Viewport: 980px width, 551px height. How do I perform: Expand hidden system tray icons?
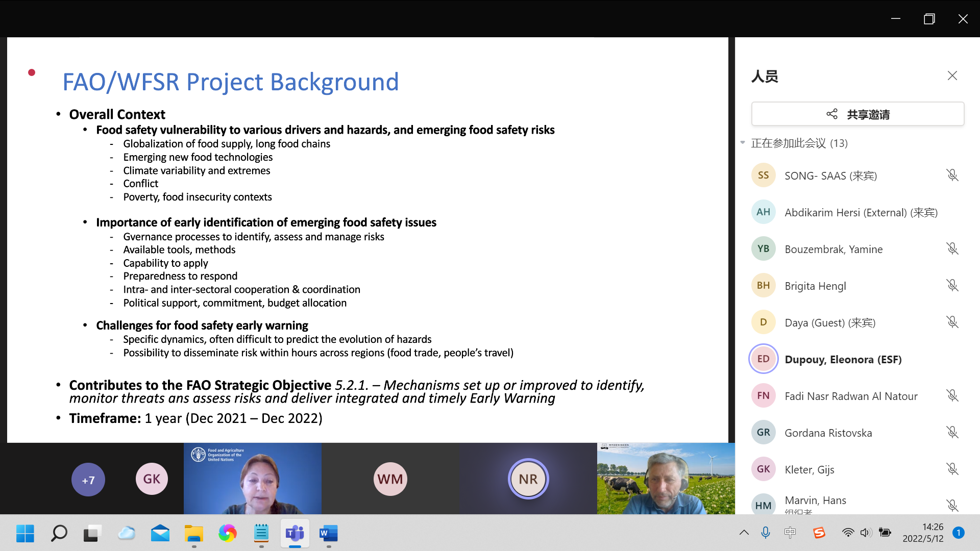744,533
